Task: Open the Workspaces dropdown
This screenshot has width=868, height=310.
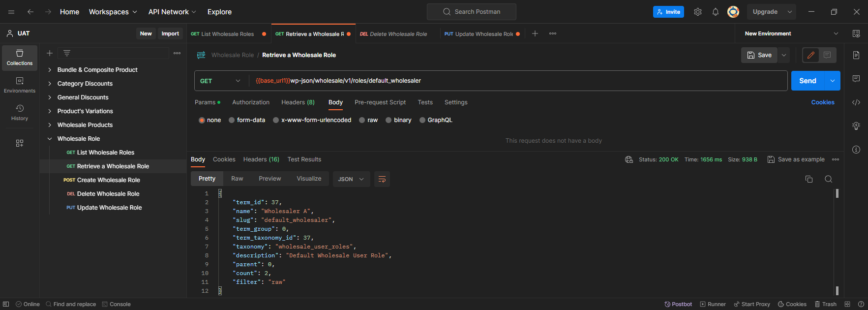Action: tap(113, 12)
